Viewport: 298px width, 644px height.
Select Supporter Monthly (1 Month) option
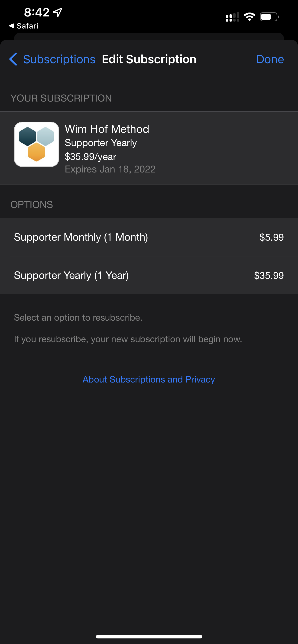click(81, 237)
